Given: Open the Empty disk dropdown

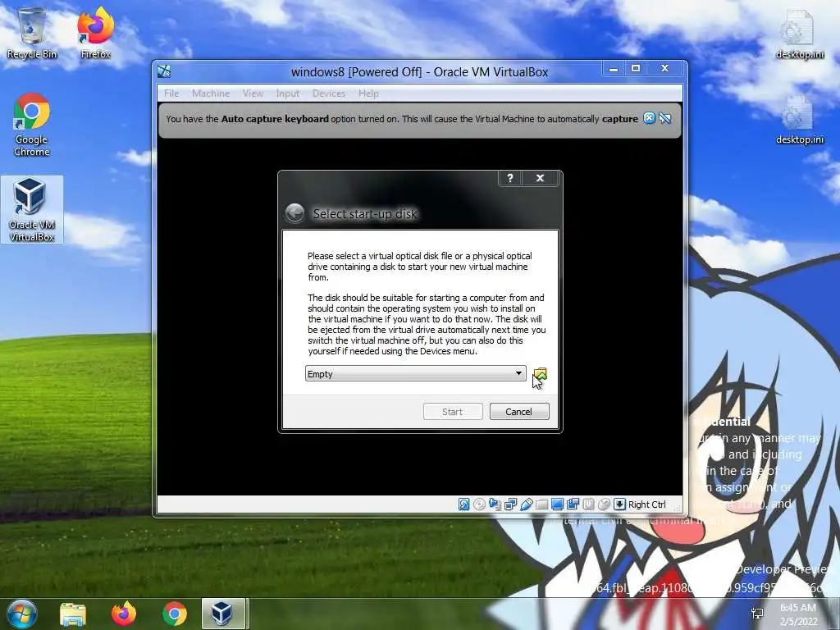Looking at the screenshot, I should (x=415, y=373).
